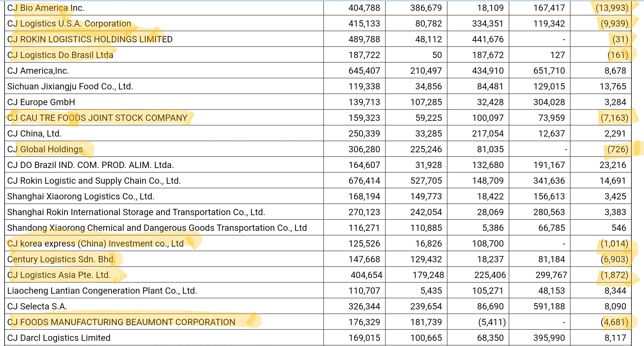644x346 pixels.
Task: Click Century Logistics Sdn. Bhd. name
Action: [x=61, y=259]
